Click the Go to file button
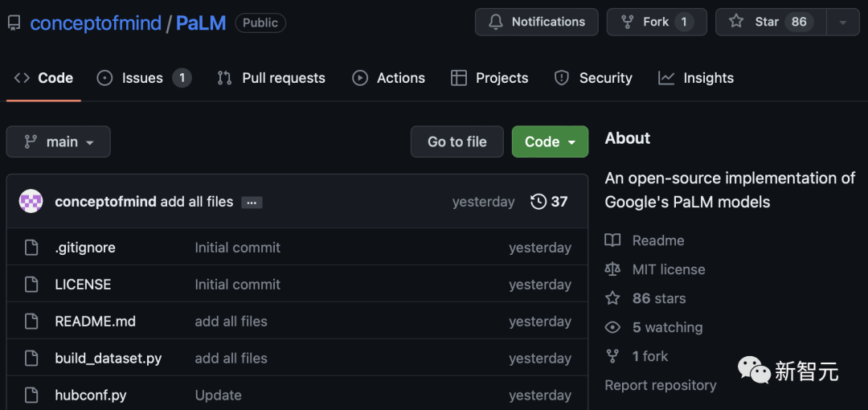Image resolution: width=868 pixels, height=410 pixels. click(x=457, y=141)
